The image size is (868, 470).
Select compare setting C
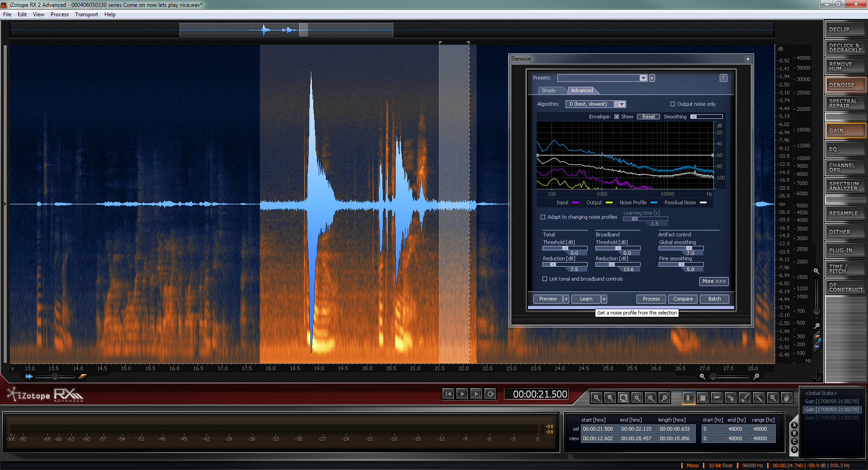(x=794, y=442)
